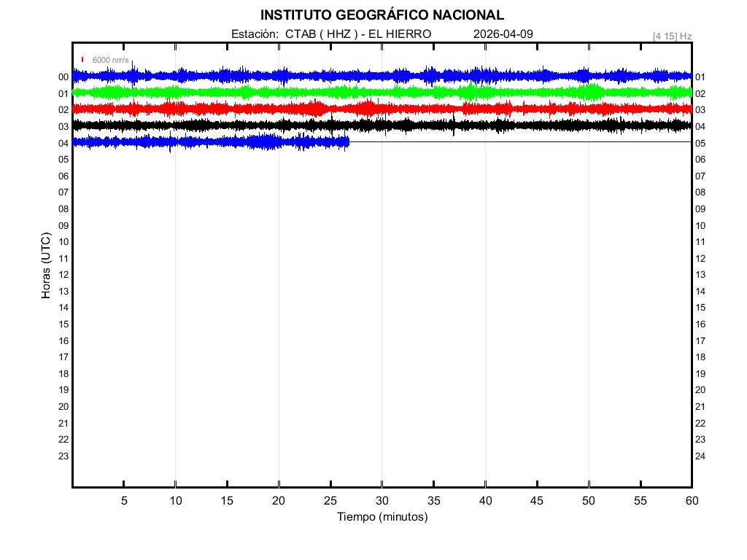Click hour label 09 on left axis
Viewport: 747px width, 560px height.
[x=63, y=225]
